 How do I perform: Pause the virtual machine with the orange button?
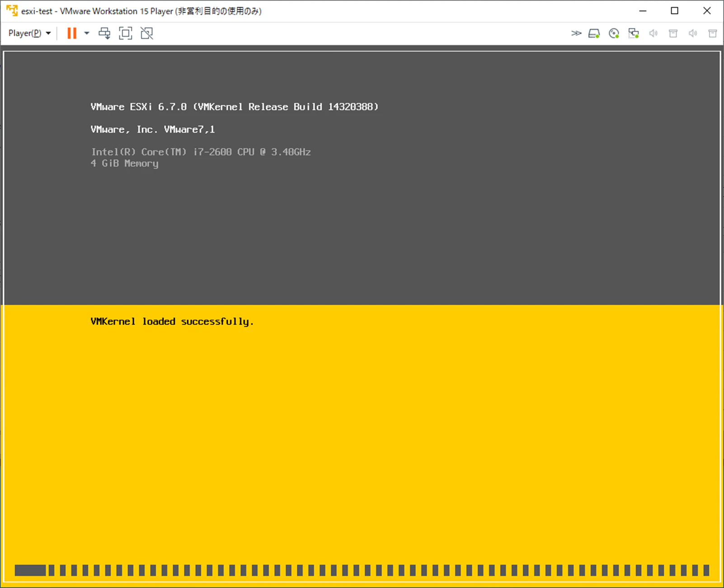(72, 33)
